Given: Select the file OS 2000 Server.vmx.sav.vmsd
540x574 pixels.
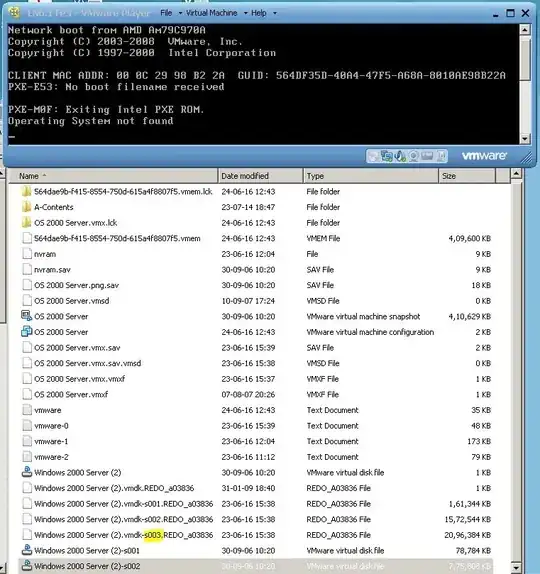Looking at the screenshot, I should [87, 363].
